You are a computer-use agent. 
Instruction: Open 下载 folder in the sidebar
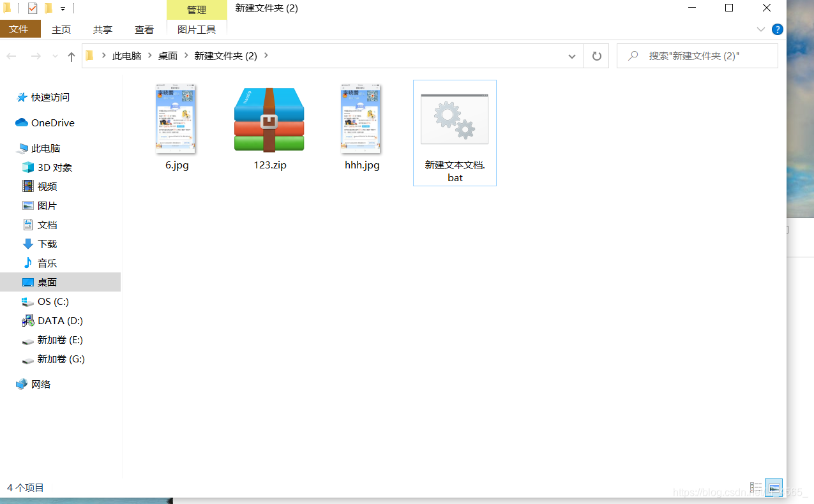[x=47, y=244]
